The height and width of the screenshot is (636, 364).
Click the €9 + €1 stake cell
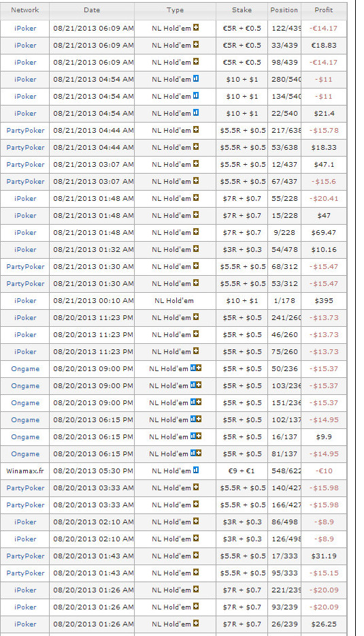pos(242,471)
